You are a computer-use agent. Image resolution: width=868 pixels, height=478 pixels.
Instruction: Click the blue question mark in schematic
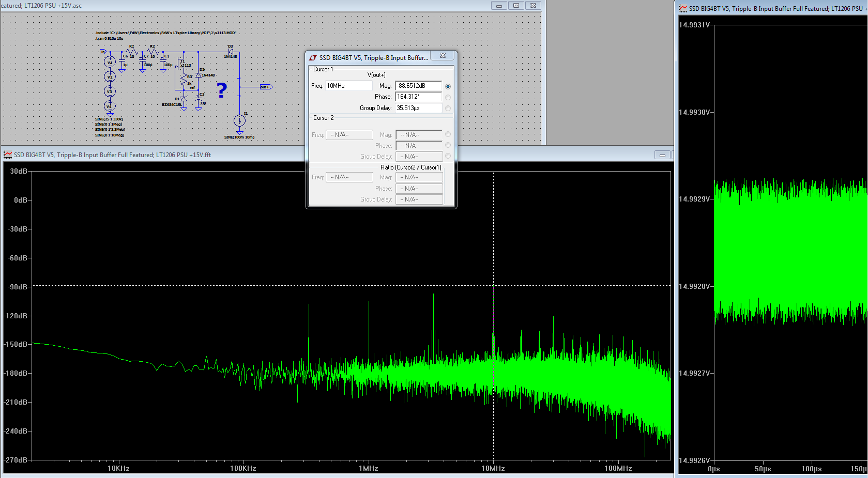pyautogui.click(x=222, y=90)
